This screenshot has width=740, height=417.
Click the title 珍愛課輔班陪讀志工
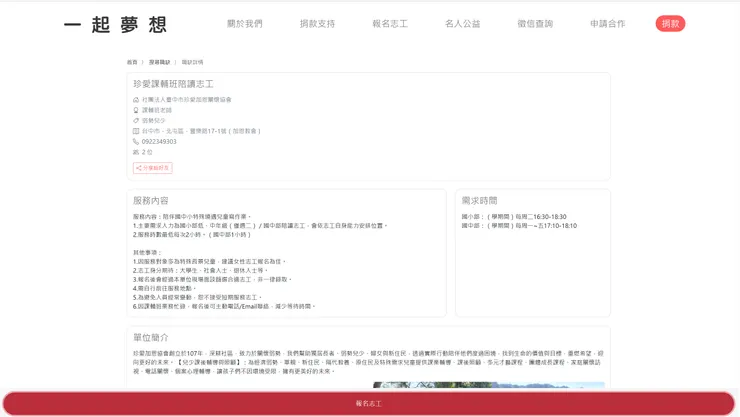tap(173, 84)
